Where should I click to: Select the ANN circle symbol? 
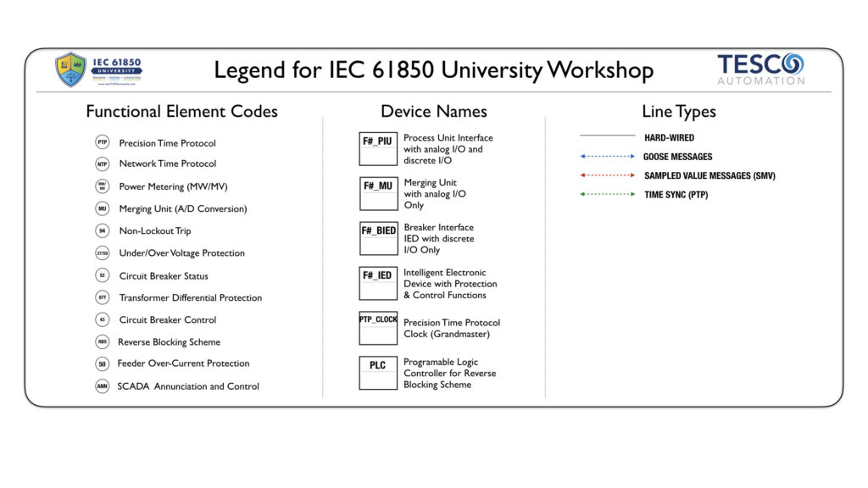tap(103, 385)
